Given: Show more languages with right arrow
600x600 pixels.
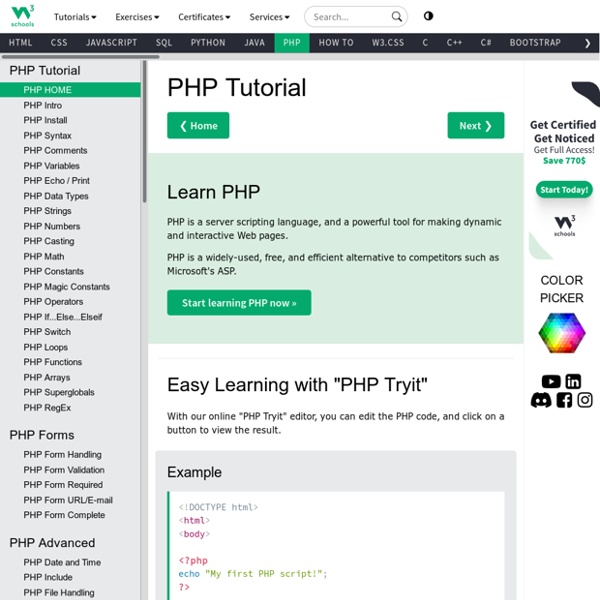Looking at the screenshot, I should [x=587, y=43].
